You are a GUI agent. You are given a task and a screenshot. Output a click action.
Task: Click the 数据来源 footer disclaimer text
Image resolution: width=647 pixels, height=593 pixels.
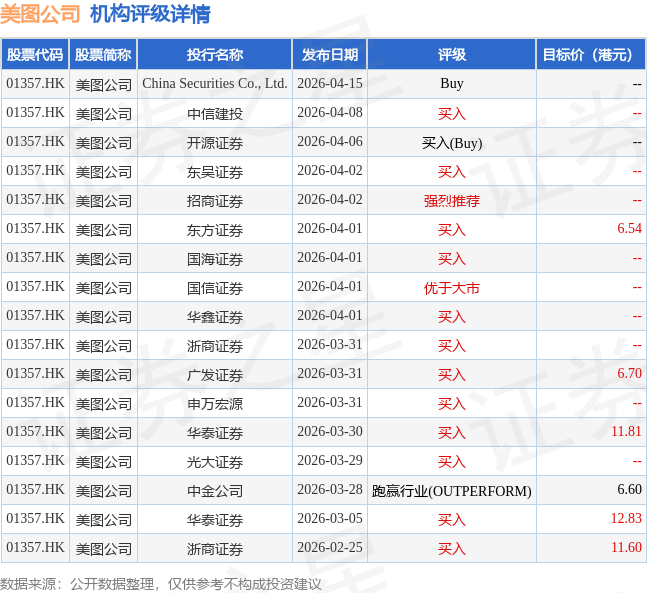tap(161, 584)
